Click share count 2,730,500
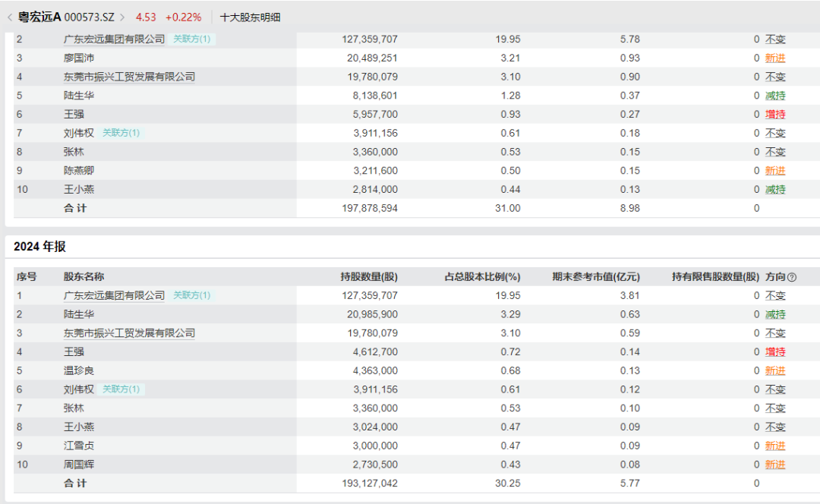The image size is (820, 504). [x=375, y=465]
